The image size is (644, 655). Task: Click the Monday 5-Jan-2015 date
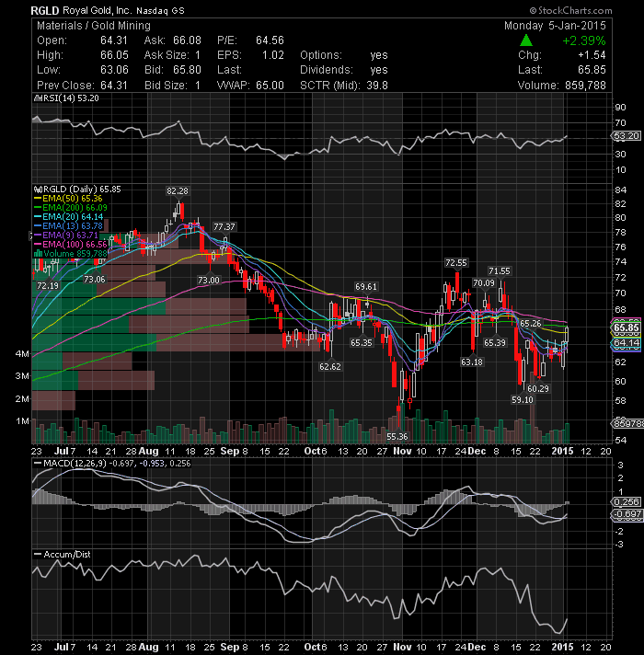click(x=555, y=26)
